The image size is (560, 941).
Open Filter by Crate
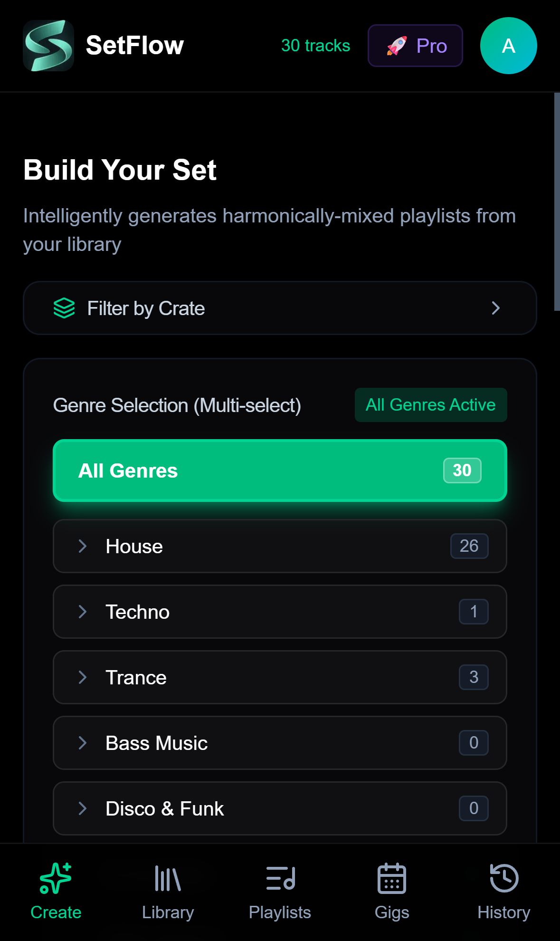click(x=280, y=308)
